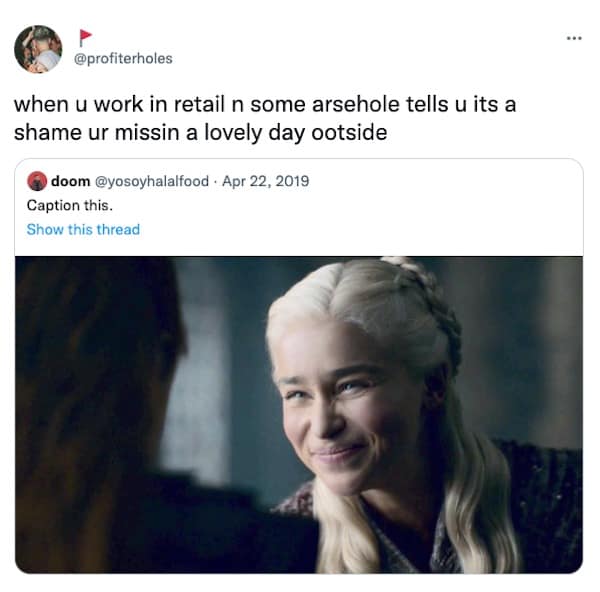Click the red flag emoji display name
The height and width of the screenshot is (592, 600).
pyautogui.click(x=85, y=38)
